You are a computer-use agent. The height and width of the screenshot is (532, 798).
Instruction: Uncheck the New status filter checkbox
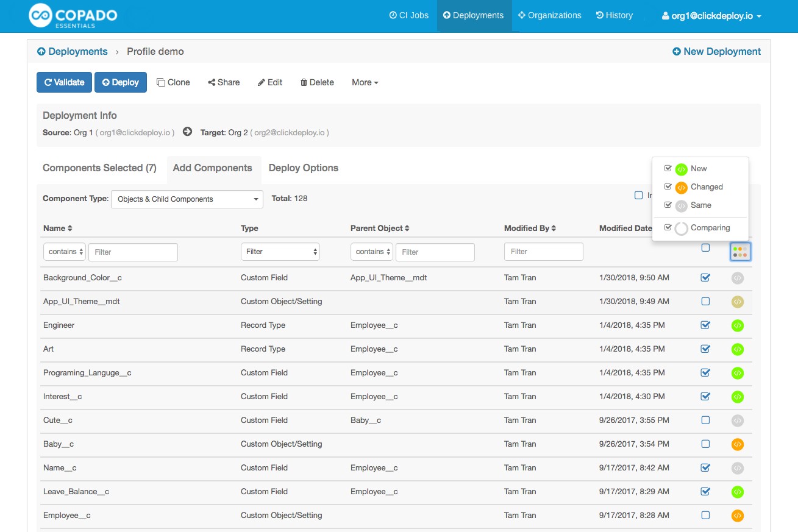(x=668, y=168)
